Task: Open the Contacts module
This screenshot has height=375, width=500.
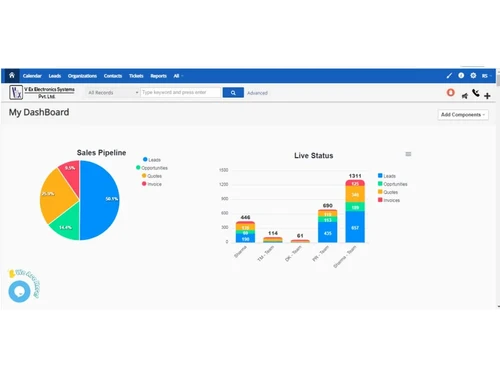Action: [113, 76]
